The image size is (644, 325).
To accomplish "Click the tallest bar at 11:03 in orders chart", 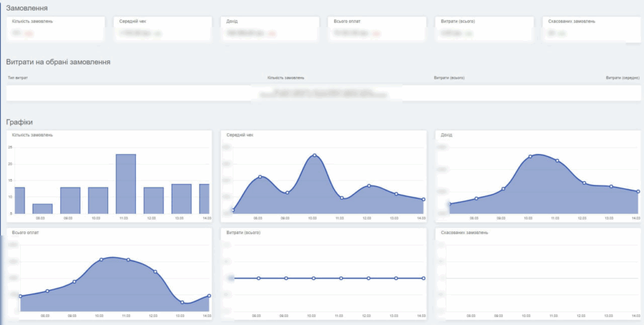I will (x=126, y=184).
